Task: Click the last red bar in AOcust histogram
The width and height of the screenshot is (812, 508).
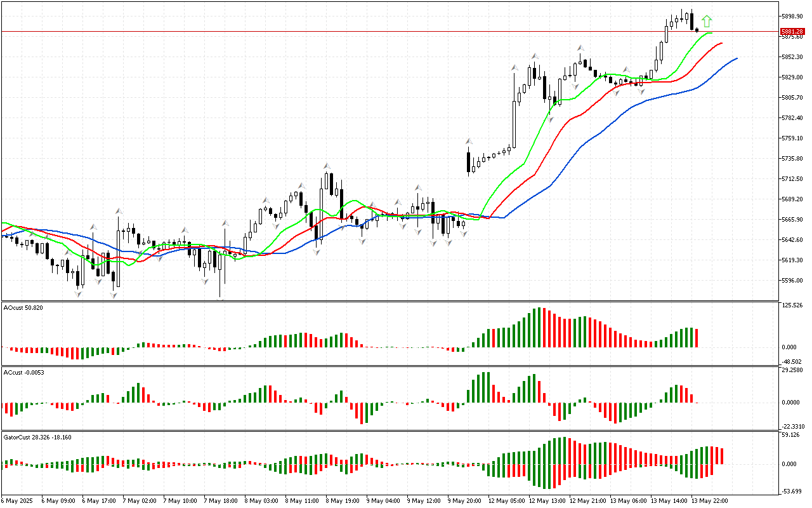Action: 697,338
